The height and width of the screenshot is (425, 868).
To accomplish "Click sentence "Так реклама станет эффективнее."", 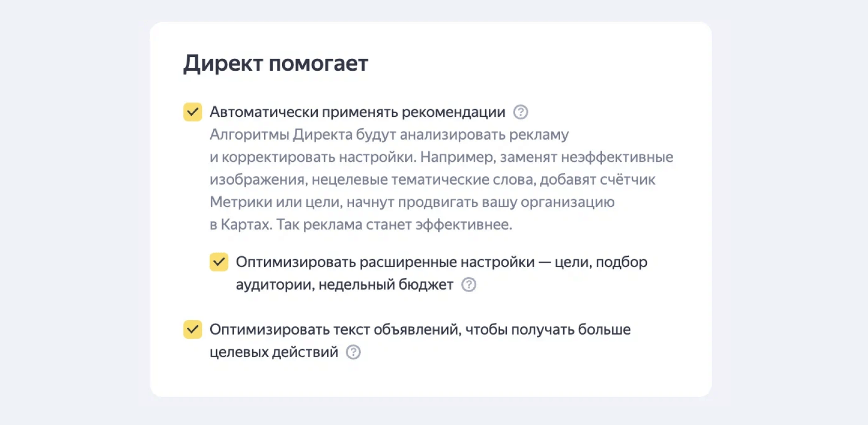I will pos(394,225).
